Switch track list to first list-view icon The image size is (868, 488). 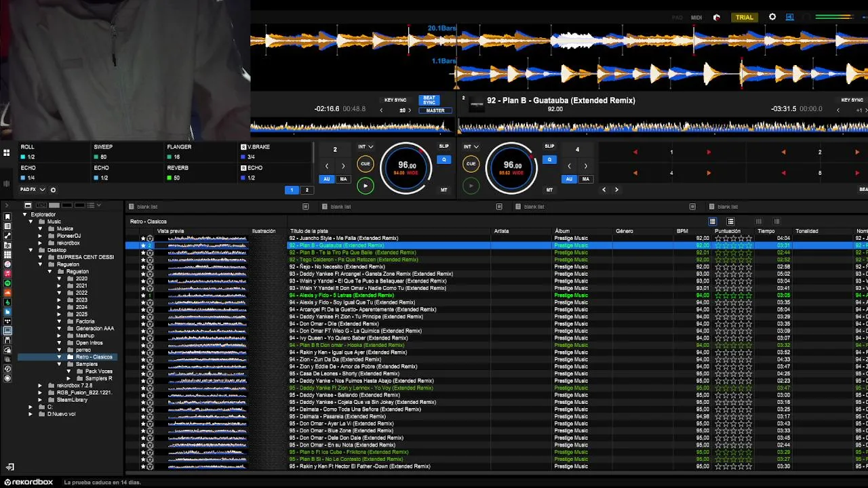coord(712,222)
